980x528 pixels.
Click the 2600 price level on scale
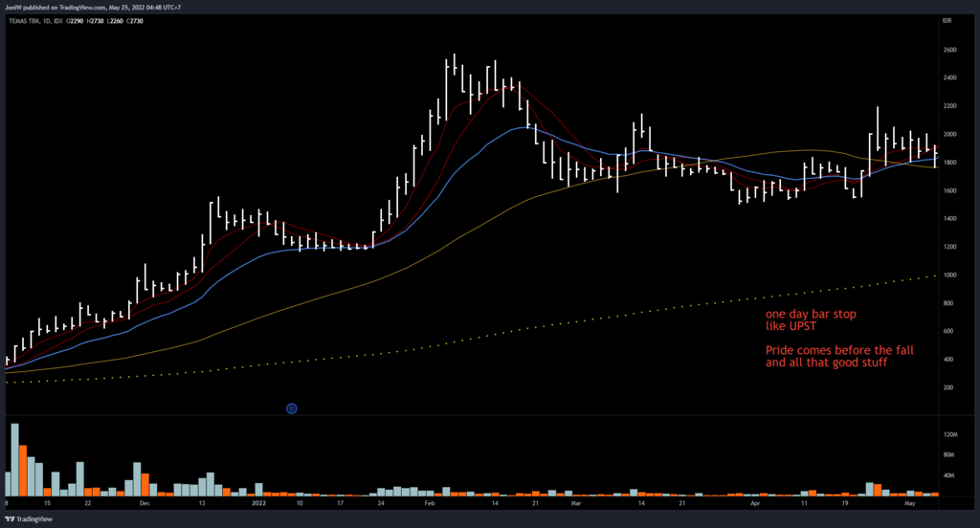(951, 50)
